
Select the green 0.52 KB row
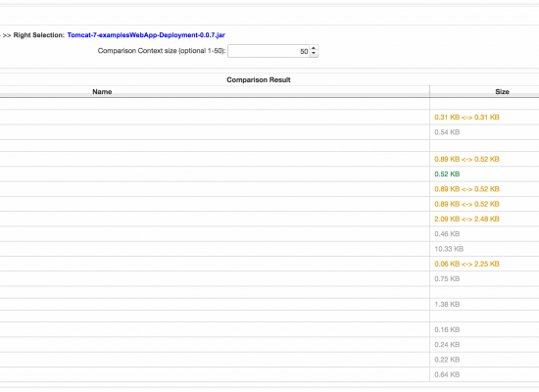(x=269, y=174)
